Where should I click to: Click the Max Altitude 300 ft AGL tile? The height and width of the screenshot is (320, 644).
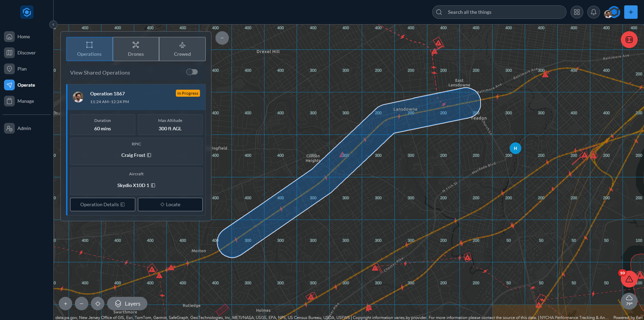coord(170,125)
